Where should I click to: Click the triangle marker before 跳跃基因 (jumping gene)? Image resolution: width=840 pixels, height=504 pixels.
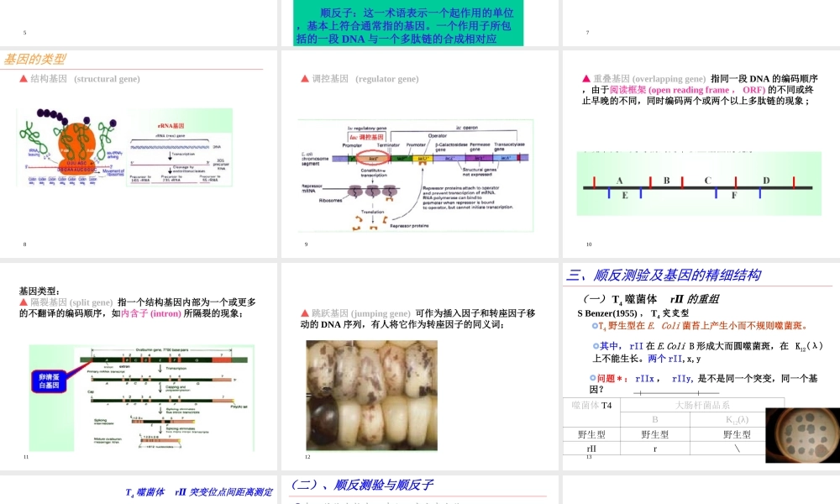click(x=304, y=311)
